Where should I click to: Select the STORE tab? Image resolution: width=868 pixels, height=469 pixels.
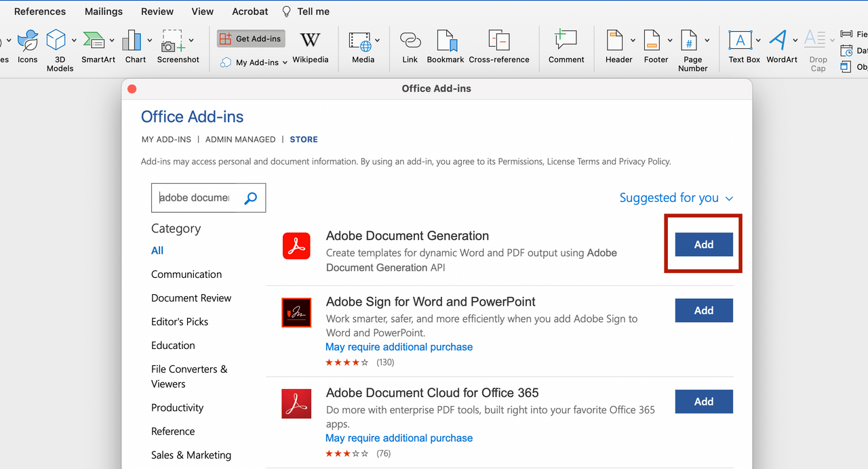304,140
